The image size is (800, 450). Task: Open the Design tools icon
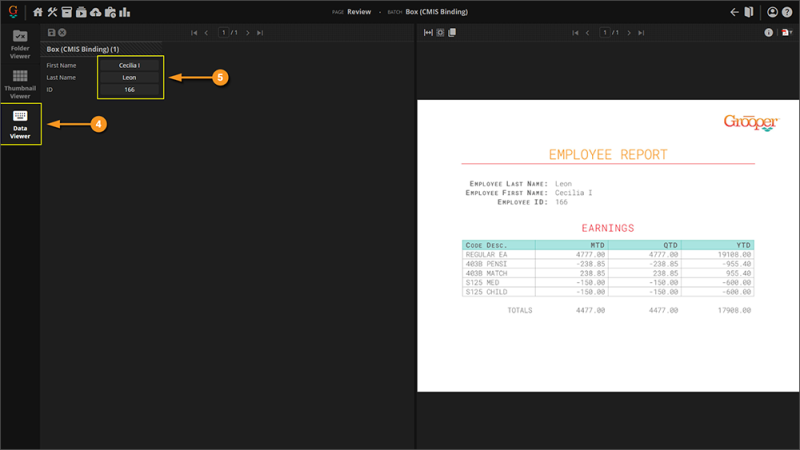[x=52, y=12]
